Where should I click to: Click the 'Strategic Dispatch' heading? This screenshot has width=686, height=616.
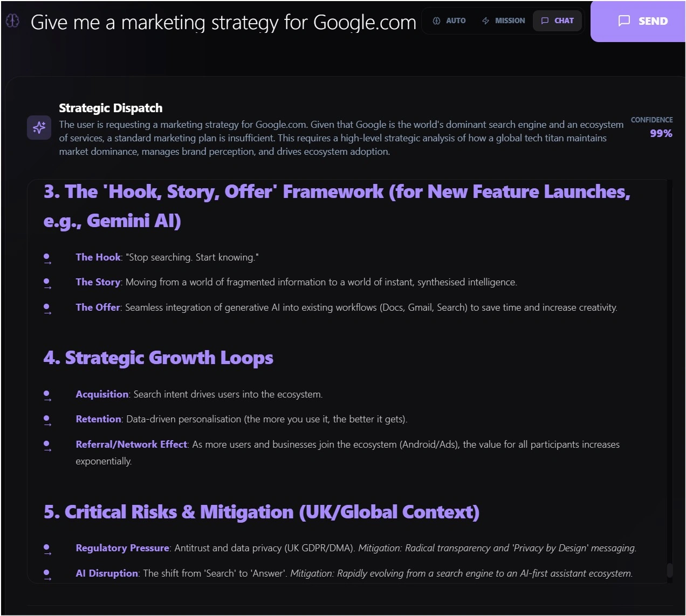click(x=111, y=108)
